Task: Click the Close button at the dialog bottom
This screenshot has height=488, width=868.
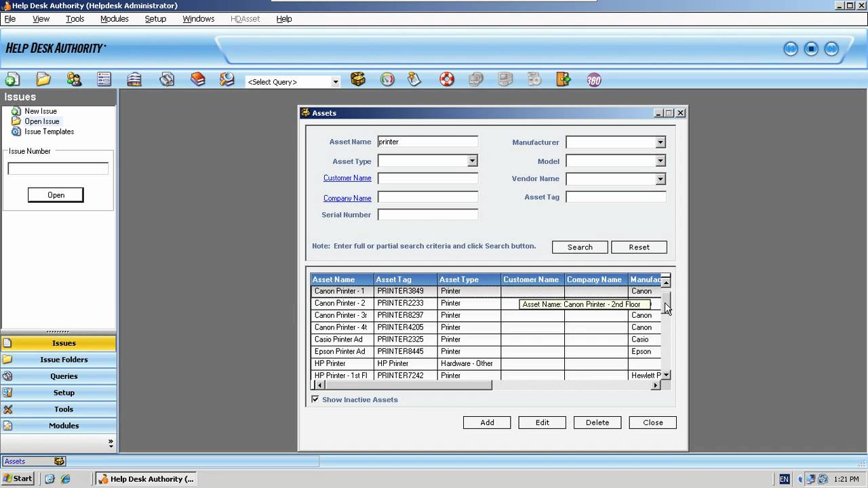Action: (x=653, y=422)
